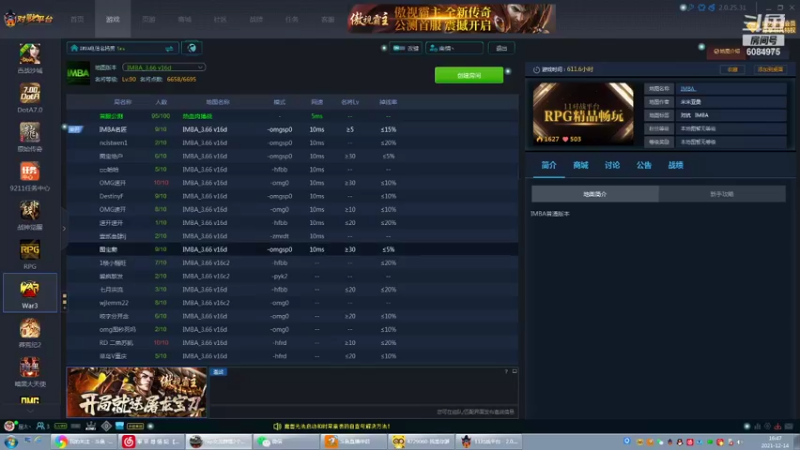Click the speaker icon beside yellow announcement
This screenshot has width=800, height=450.
277,426
